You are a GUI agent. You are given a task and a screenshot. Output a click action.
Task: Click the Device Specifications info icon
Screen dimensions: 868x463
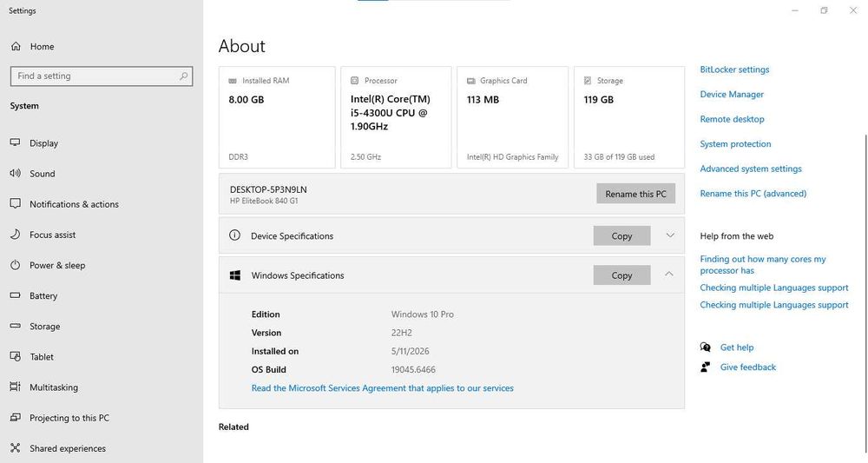[x=234, y=235]
